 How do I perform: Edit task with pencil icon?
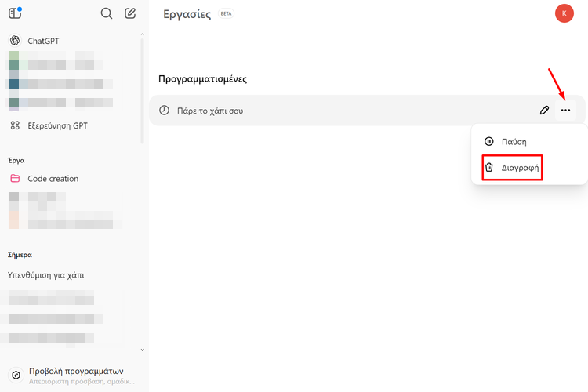pos(544,111)
